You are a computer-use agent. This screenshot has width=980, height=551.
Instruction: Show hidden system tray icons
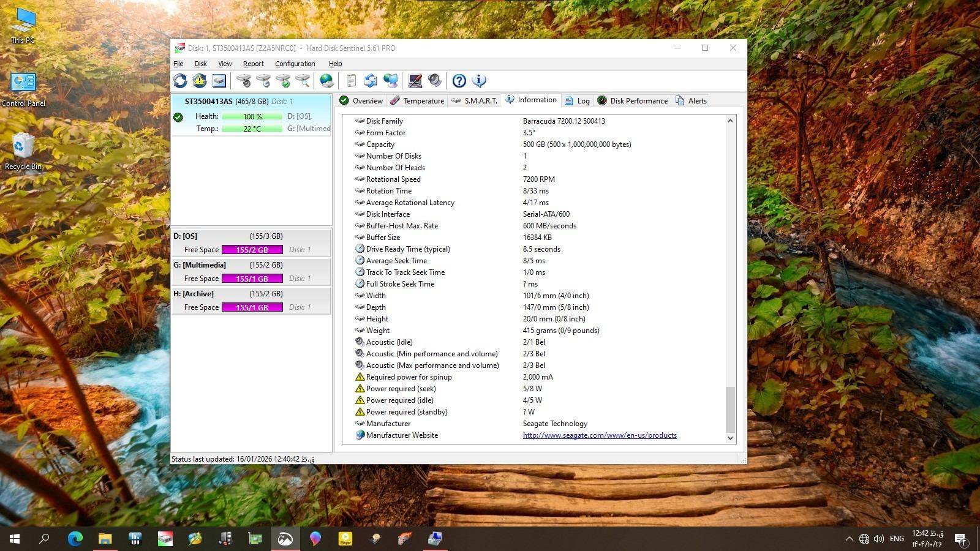click(849, 539)
